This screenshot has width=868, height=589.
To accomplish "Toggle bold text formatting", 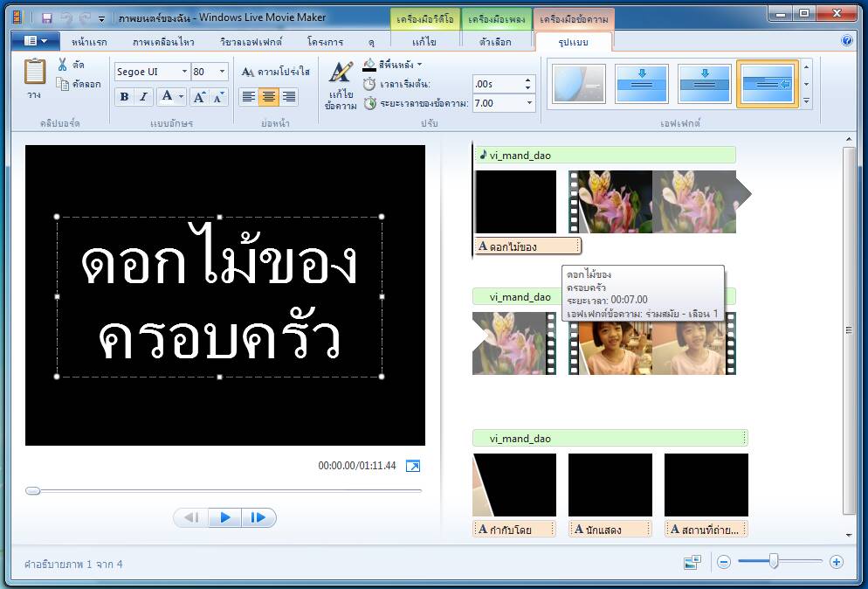I will (124, 97).
